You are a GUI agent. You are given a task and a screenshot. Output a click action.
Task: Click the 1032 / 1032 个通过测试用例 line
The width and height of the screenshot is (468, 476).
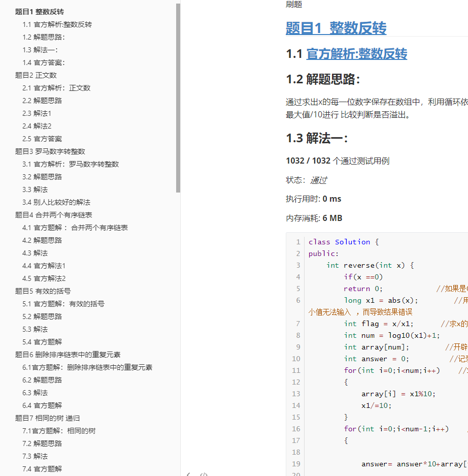[338, 161]
